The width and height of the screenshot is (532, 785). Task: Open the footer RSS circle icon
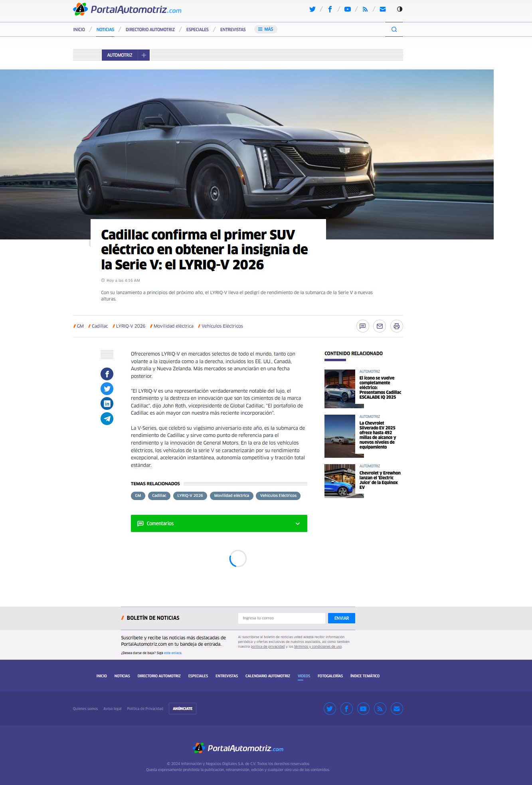(380, 709)
